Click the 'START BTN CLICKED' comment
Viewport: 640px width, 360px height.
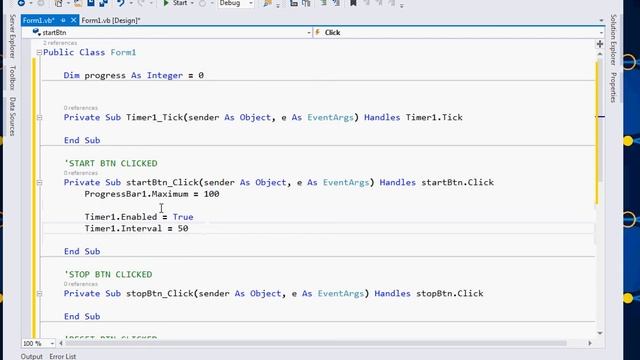(111, 163)
